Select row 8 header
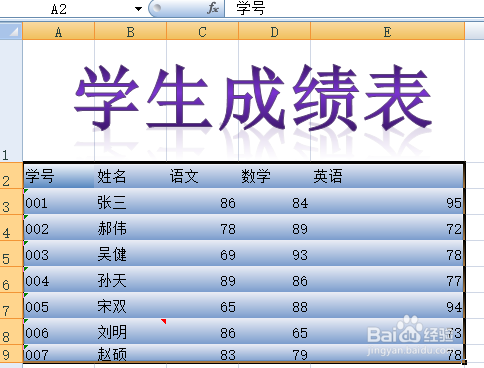 (x=11, y=332)
